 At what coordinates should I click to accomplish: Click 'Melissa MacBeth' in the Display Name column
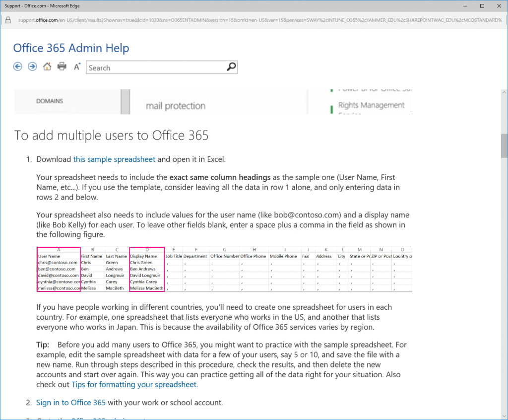[x=147, y=288]
